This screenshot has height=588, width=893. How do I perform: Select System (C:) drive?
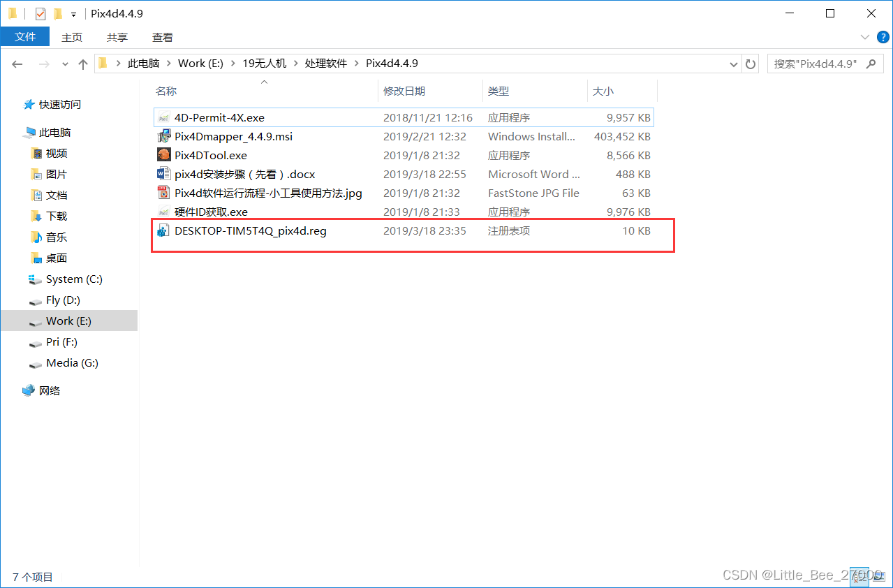click(74, 279)
